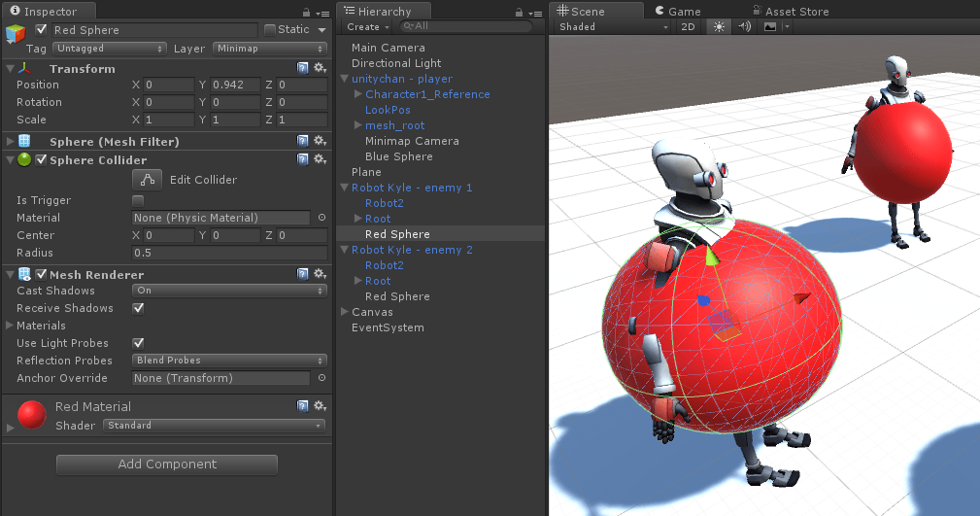Click the Hierarchy search field
The image size is (980, 516).
coord(465,26)
